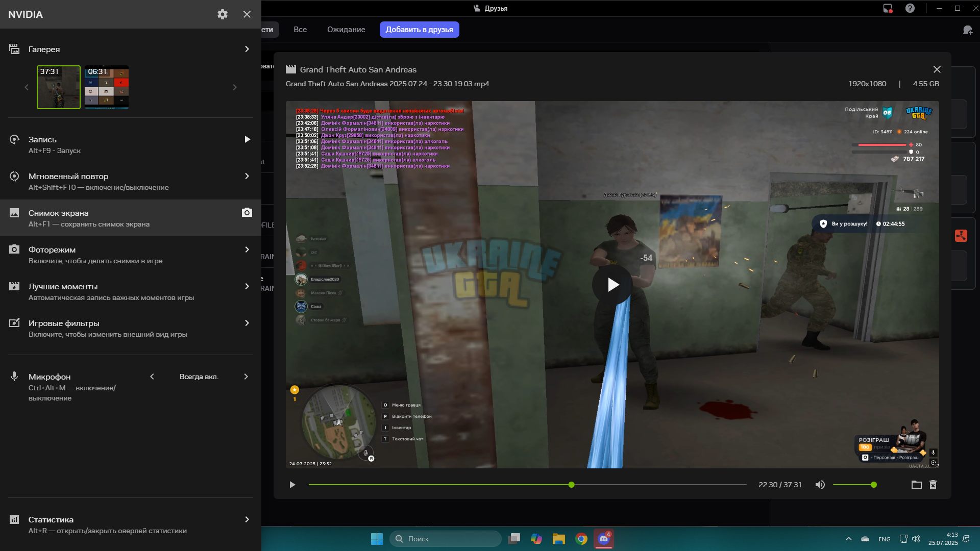Expand Статистика overlay arrow
This screenshot has height=551, width=980.
click(x=247, y=519)
